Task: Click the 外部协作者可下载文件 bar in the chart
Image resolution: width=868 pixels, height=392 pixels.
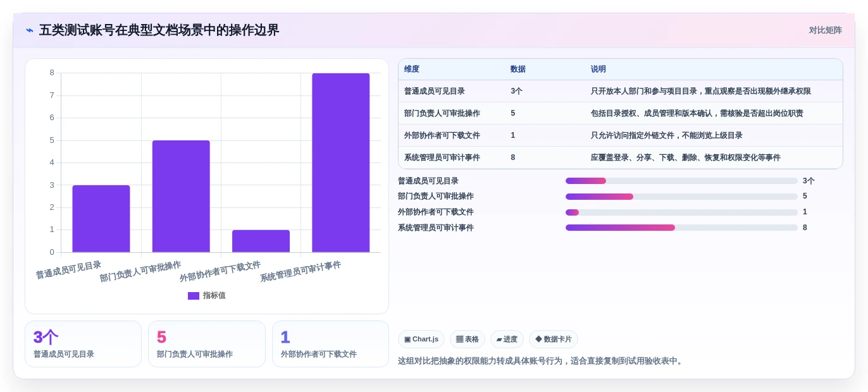Action: 261,241
